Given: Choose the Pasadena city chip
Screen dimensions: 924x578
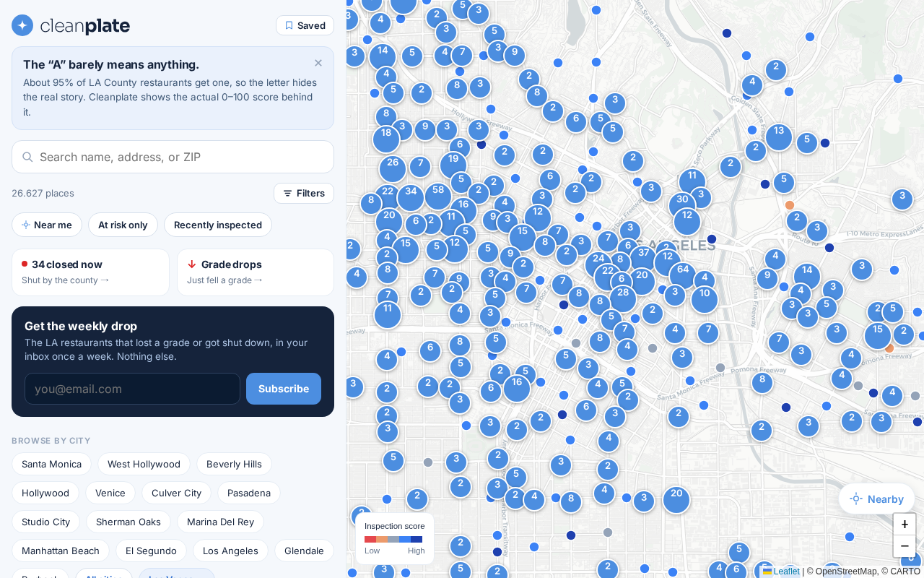Looking at the screenshot, I should click(249, 493).
